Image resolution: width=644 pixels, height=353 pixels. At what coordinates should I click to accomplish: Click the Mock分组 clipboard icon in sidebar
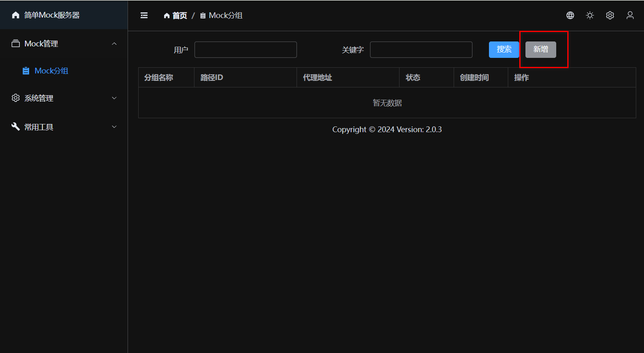click(x=26, y=71)
